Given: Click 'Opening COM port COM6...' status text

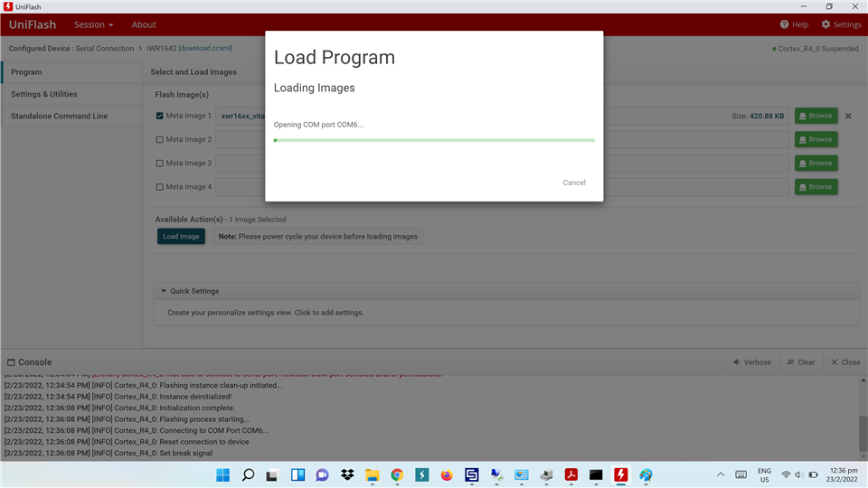Looking at the screenshot, I should (x=318, y=125).
